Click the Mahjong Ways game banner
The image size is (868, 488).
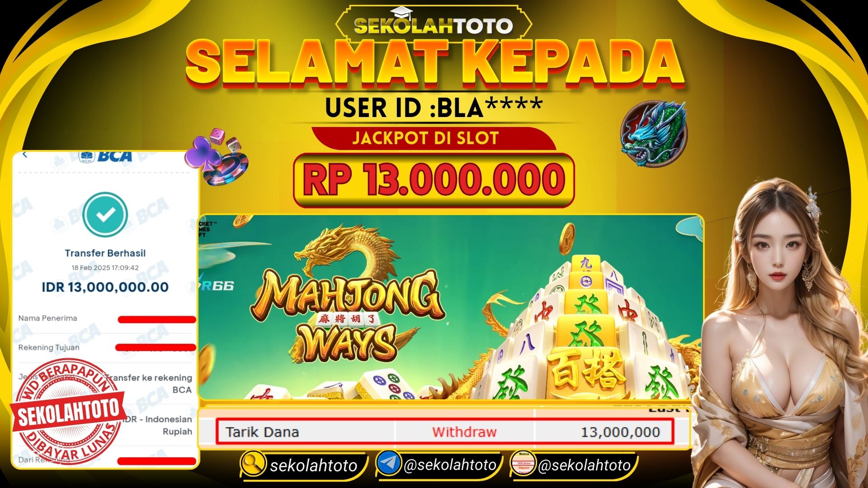coord(451,307)
